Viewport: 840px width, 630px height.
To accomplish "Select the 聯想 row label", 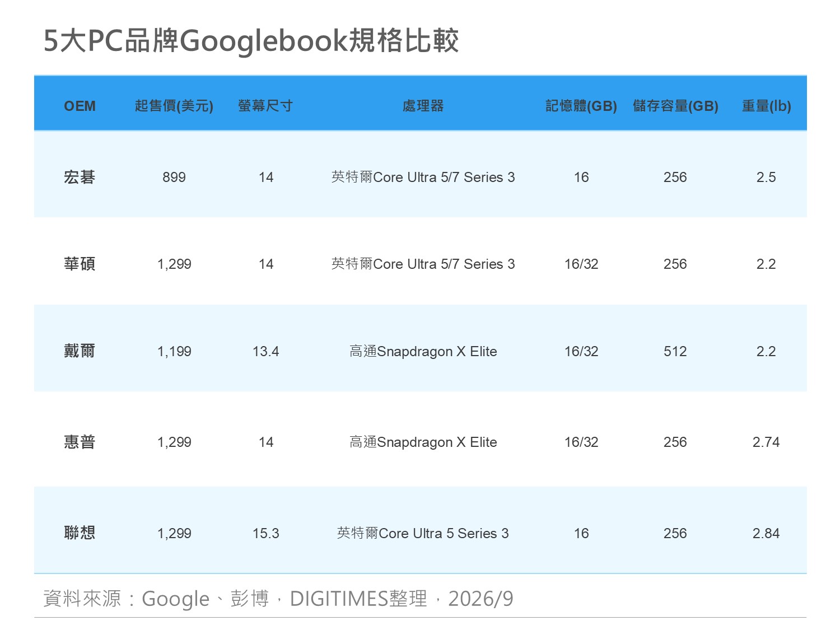I will [x=80, y=533].
